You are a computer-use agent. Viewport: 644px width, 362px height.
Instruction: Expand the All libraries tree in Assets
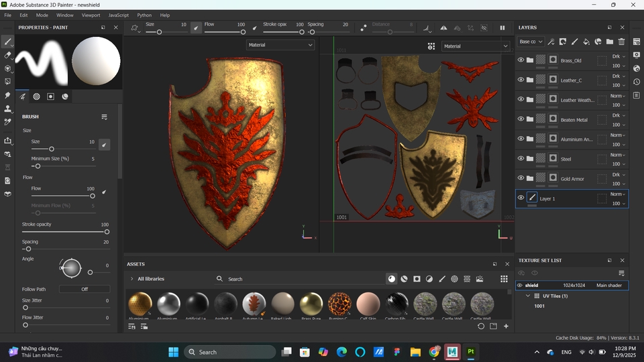tap(131, 279)
